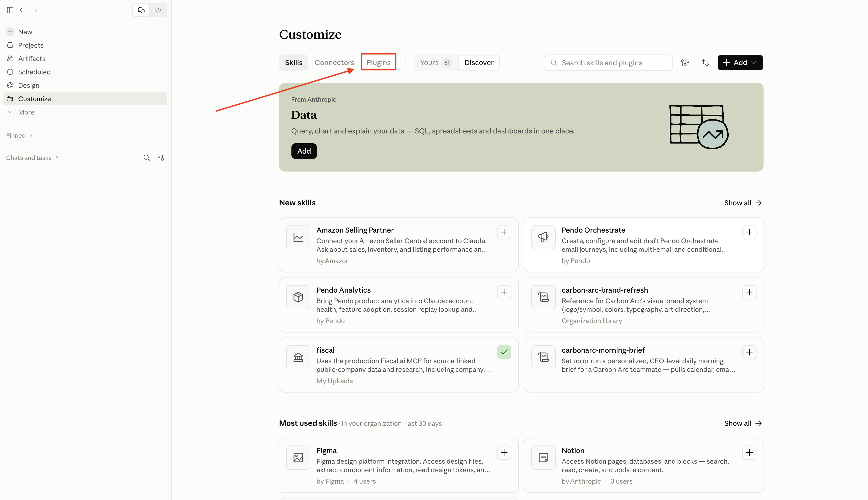The width and height of the screenshot is (868, 500).
Task: Add Pendo Orchestrate skill
Action: point(749,232)
